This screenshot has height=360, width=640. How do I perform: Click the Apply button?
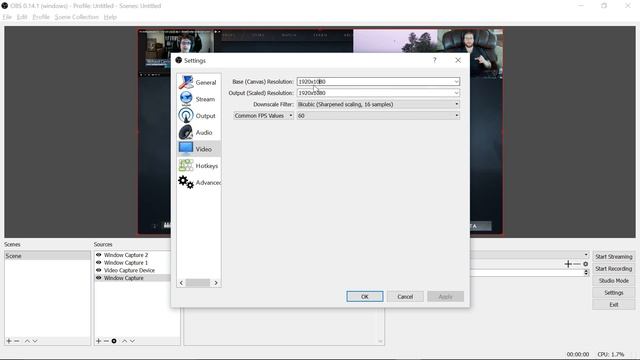pyautogui.click(x=445, y=297)
